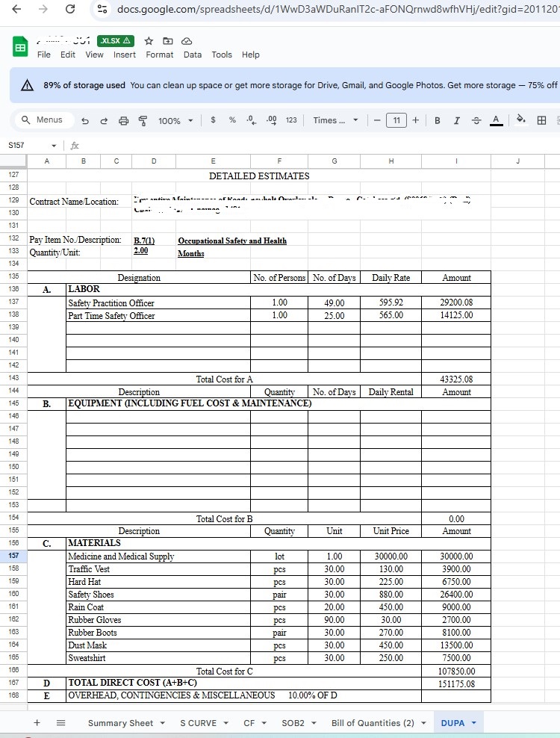560x738 pixels.
Task: Open the Help menu
Action: (x=251, y=55)
